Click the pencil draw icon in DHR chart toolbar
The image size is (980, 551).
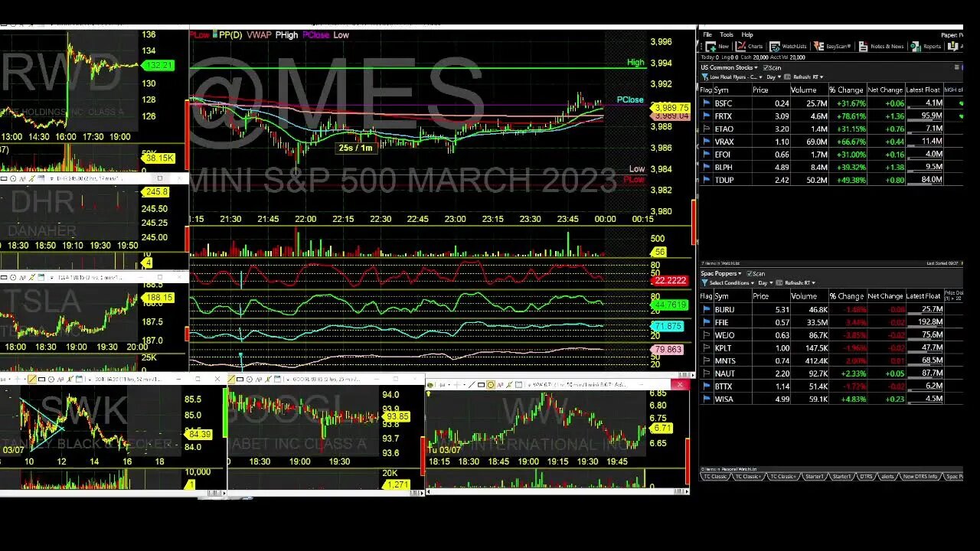(31, 178)
